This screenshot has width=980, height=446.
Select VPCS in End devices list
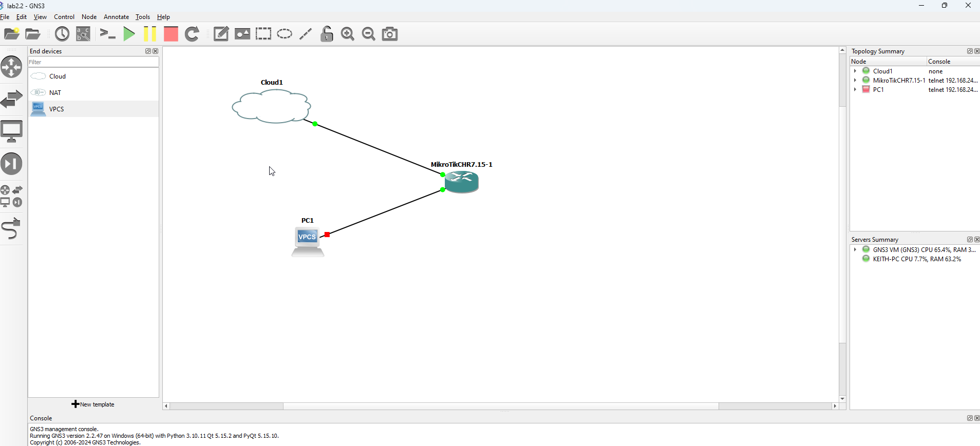[x=93, y=109]
